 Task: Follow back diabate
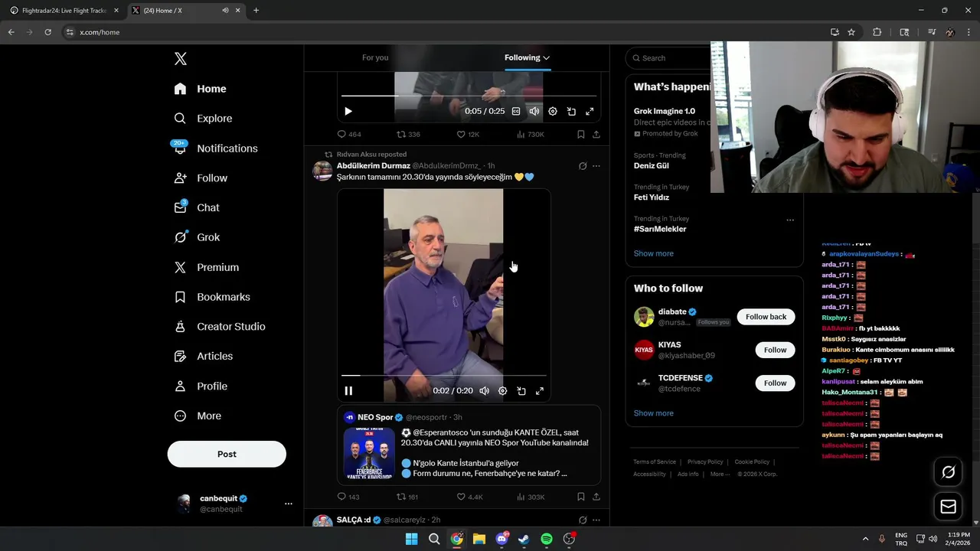click(766, 317)
